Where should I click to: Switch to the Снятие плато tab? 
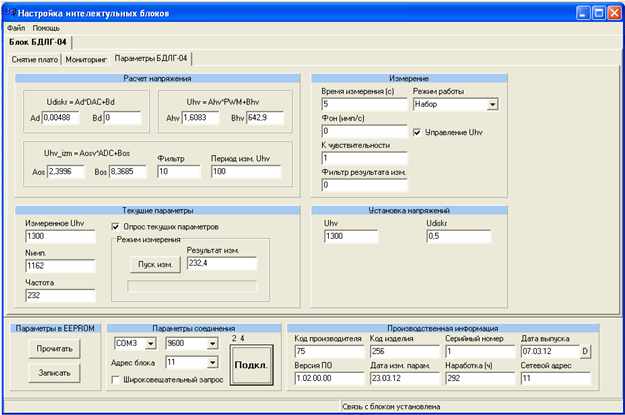(x=35, y=59)
